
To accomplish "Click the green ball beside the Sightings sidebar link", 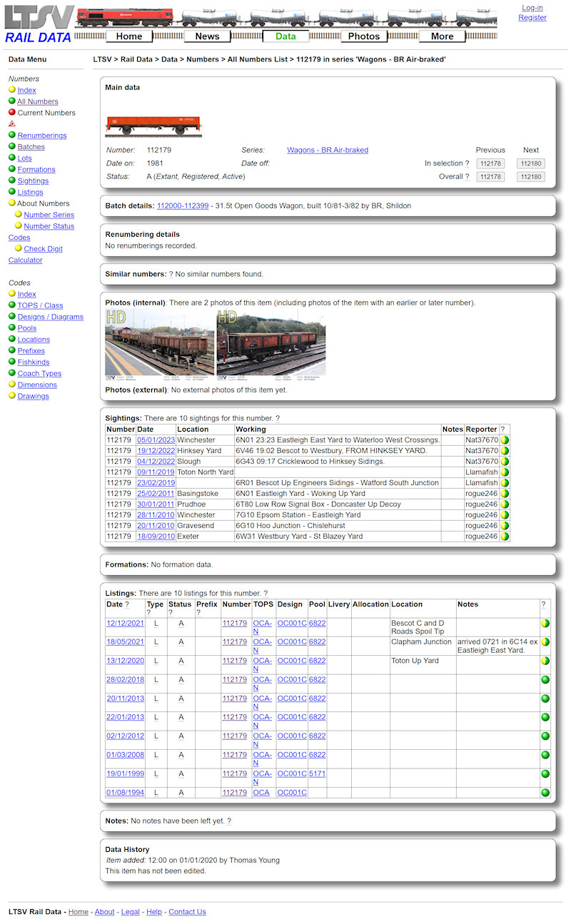I will (13, 181).
